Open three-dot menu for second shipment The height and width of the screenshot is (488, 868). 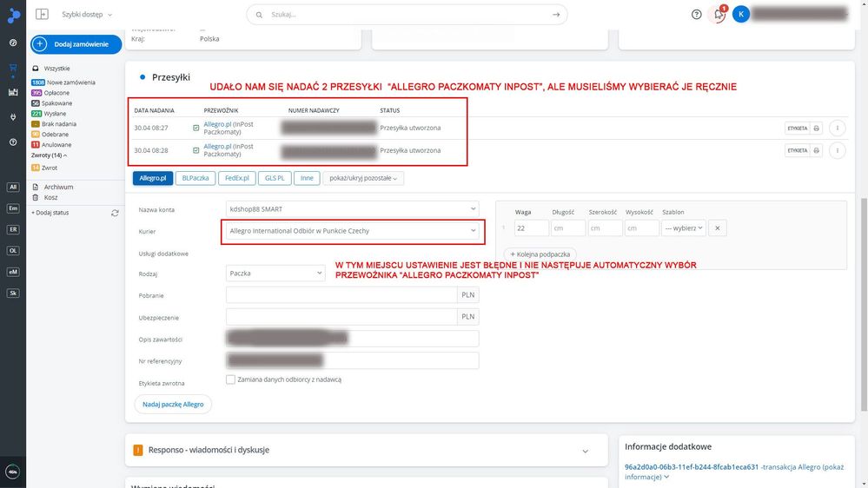click(x=838, y=150)
